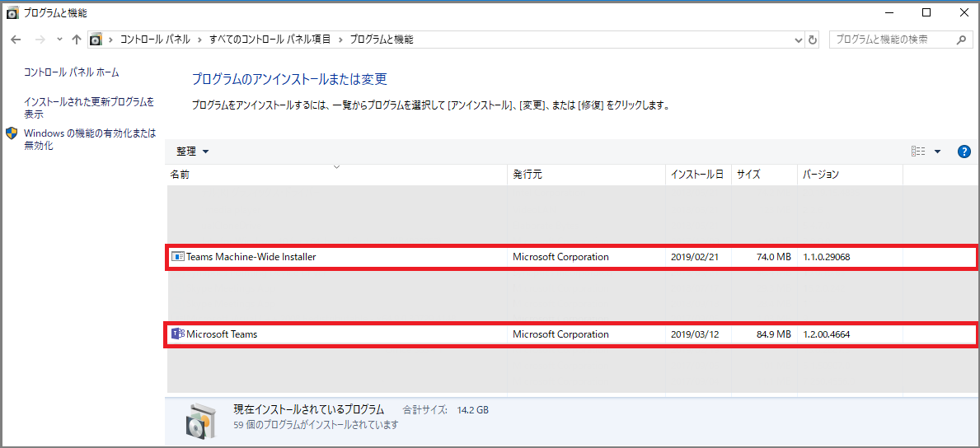Maximize the プログラムと機能 window
Viewport: 980px width, 448px height.
[x=927, y=12]
